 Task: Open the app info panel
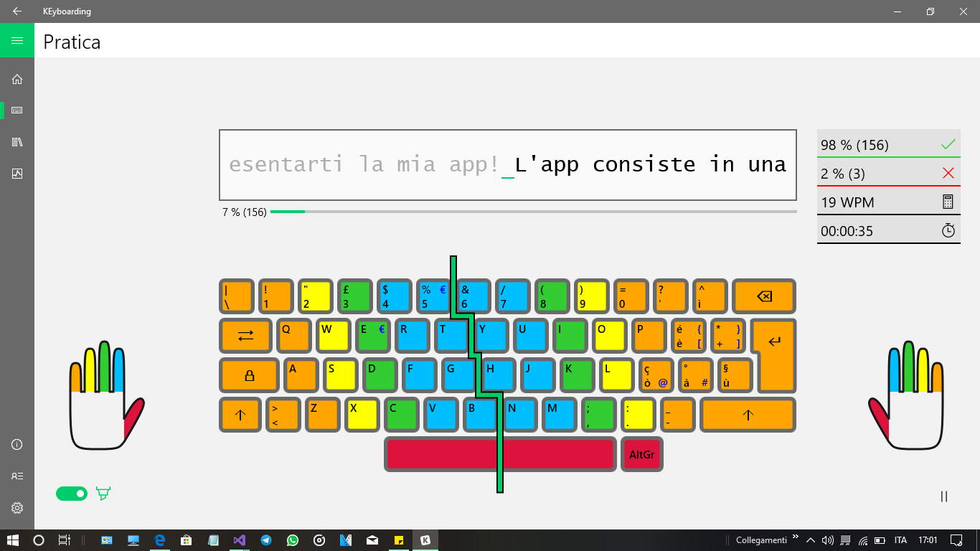(17, 444)
